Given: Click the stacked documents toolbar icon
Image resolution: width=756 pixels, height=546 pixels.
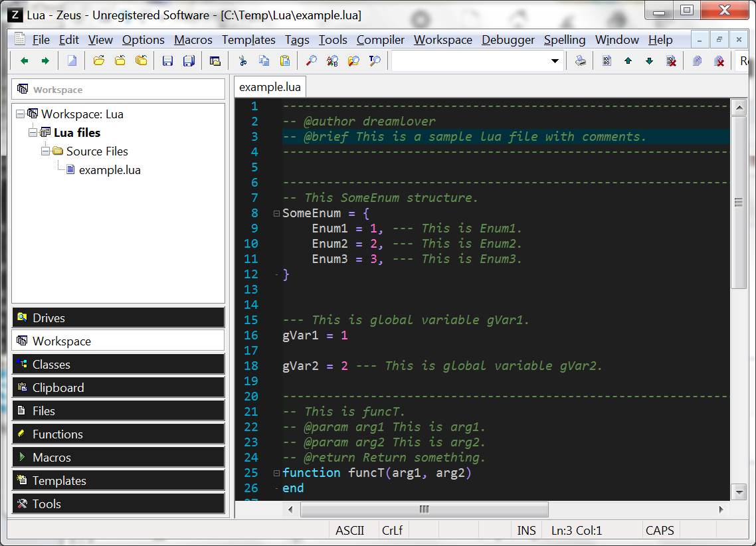Looking at the screenshot, I should click(x=697, y=60).
